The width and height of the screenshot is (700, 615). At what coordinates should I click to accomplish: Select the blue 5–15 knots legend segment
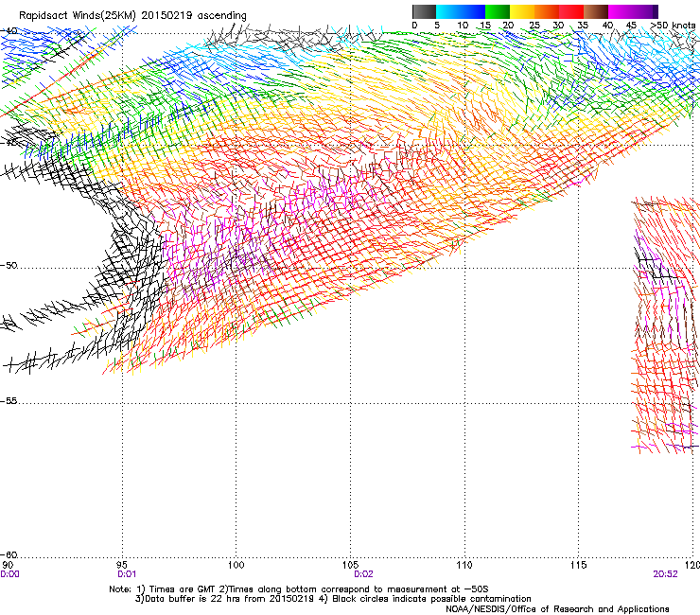(x=461, y=11)
